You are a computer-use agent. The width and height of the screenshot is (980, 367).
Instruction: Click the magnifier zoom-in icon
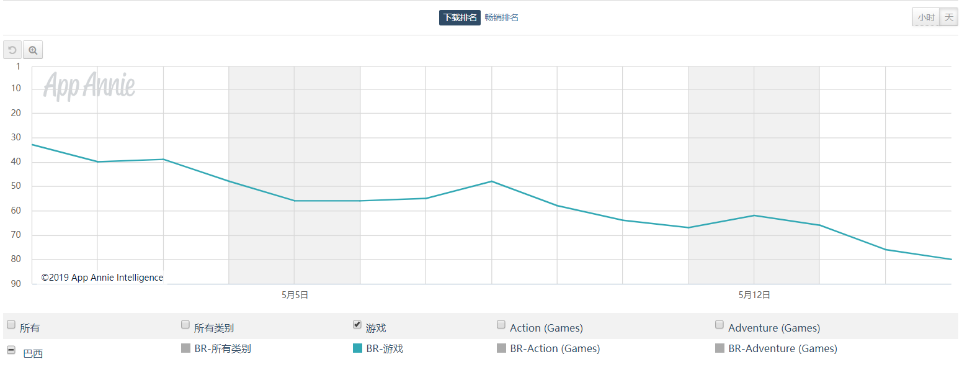[x=33, y=50]
